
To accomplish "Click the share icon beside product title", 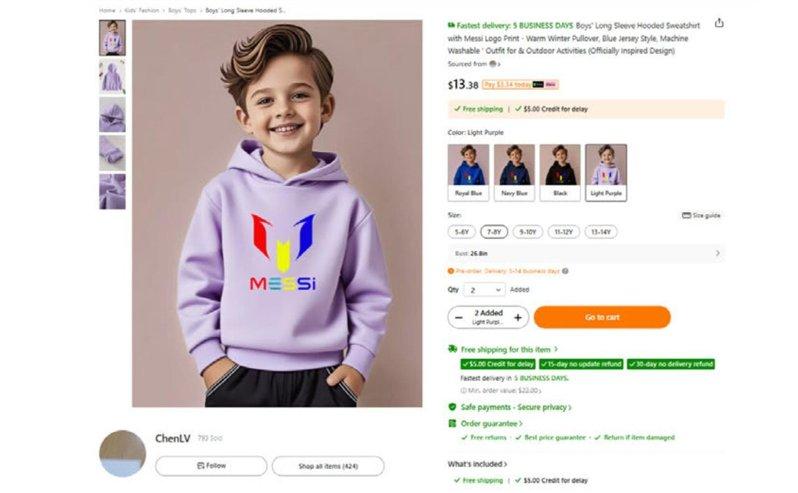I will (x=718, y=24).
